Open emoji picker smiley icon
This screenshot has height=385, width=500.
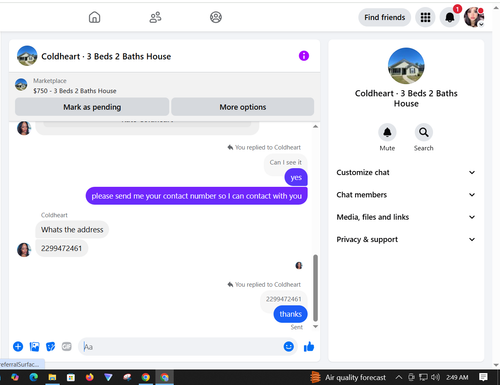pos(289,347)
